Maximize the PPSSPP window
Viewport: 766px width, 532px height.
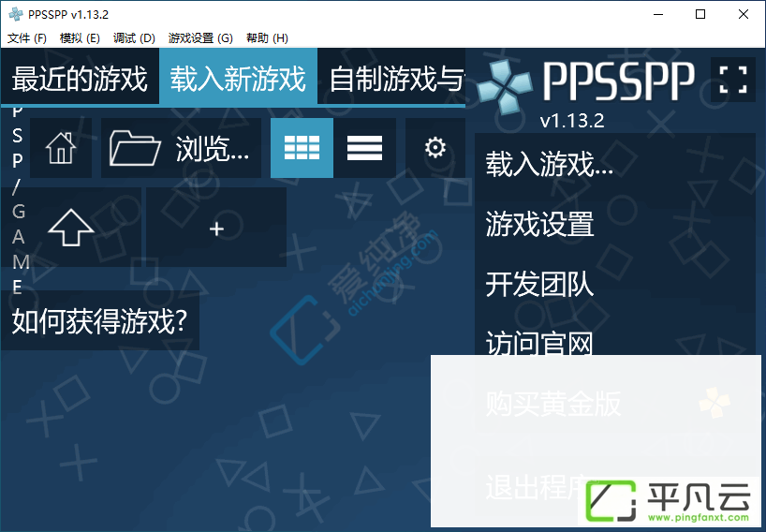point(700,15)
